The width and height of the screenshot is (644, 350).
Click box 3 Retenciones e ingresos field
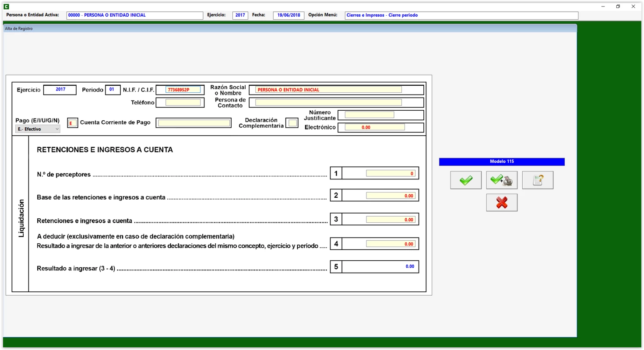point(391,220)
